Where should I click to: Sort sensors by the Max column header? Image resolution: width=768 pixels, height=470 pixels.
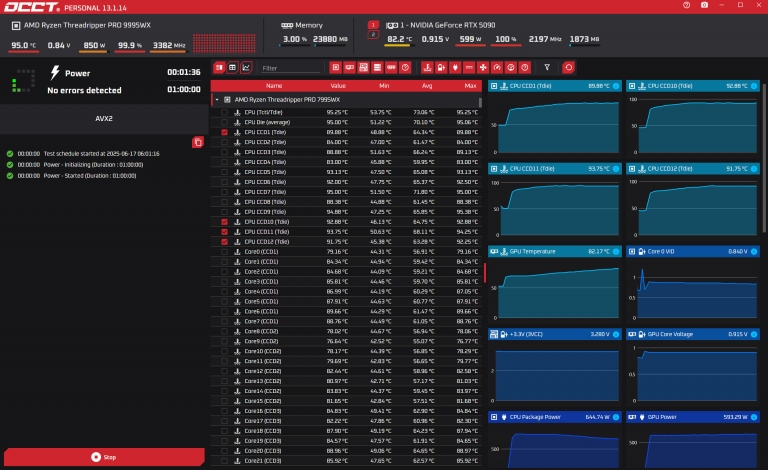[x=466, y=86]
